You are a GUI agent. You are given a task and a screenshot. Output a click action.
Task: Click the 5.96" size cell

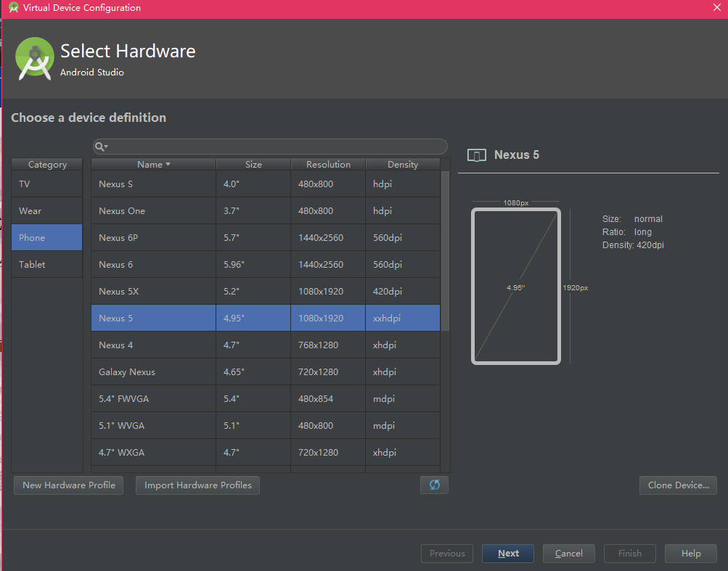point(253,265)
